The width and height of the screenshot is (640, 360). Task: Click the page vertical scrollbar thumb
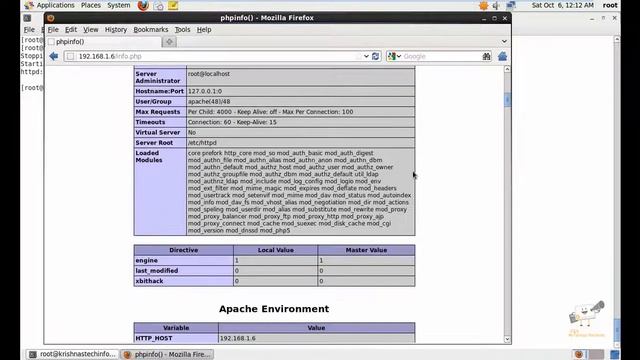[x=507, y=100]
